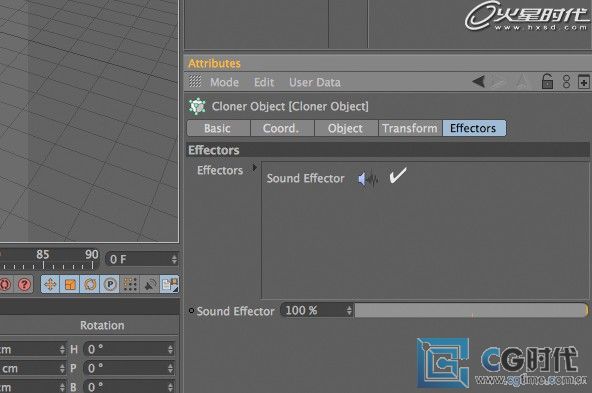Toggle Point Level Animation recording icon
Screen dimensions: 592x393
coord(130,284)
